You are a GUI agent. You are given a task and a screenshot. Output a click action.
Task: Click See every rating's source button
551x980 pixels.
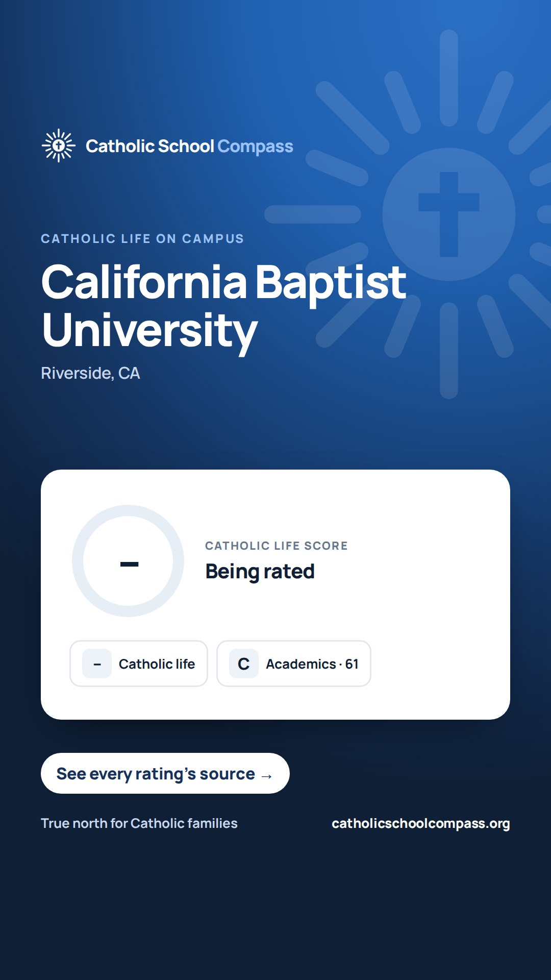[165, 773]
